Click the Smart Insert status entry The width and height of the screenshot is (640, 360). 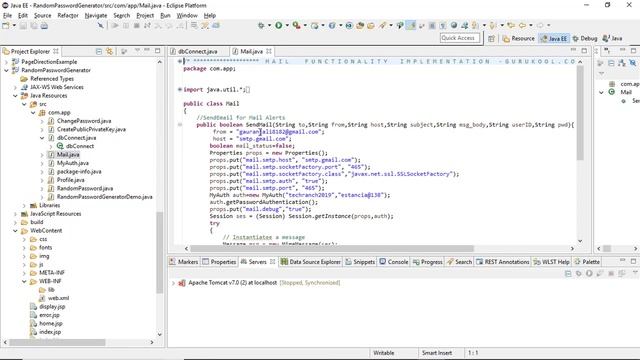pyautogui.click(x=437, y=353)
